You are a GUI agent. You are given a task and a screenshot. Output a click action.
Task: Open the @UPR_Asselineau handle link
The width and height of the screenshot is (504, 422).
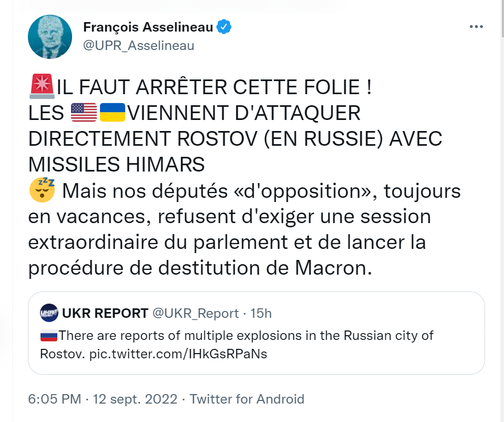[139, 46]
